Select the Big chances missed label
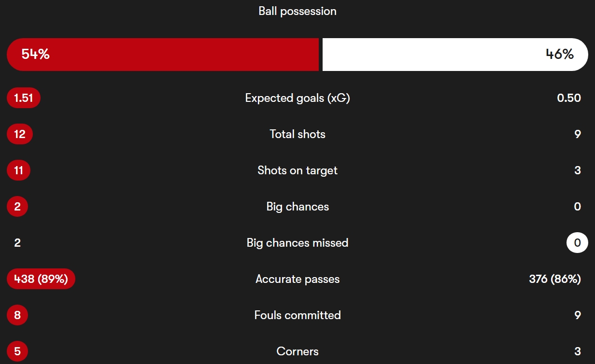The height and width of the screenshot is (364, 595). point(297,243)
